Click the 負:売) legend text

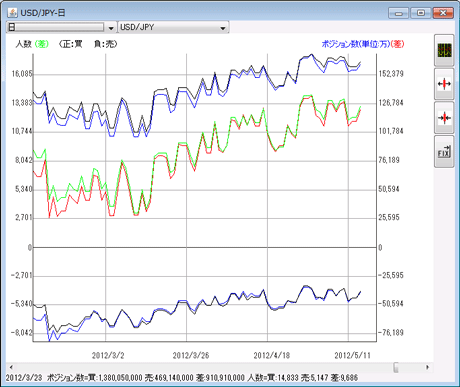tap(105, 44)
